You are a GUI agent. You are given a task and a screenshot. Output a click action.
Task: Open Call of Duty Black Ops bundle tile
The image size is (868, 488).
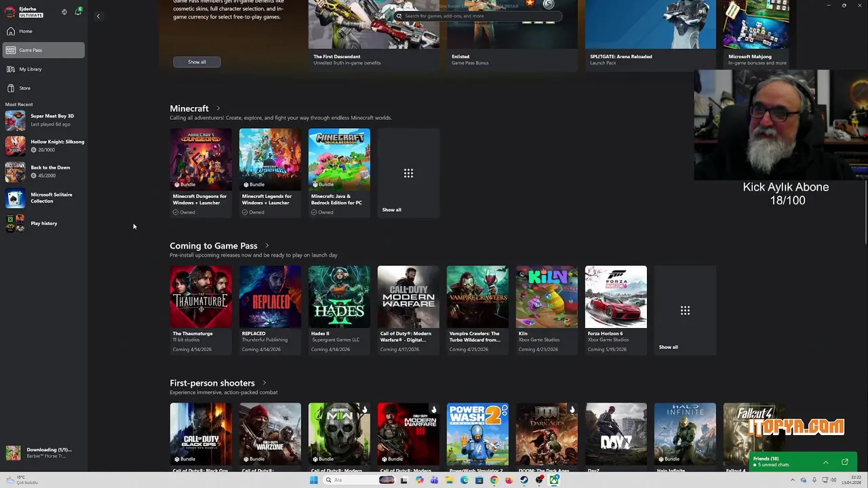(x=201, y=437)
